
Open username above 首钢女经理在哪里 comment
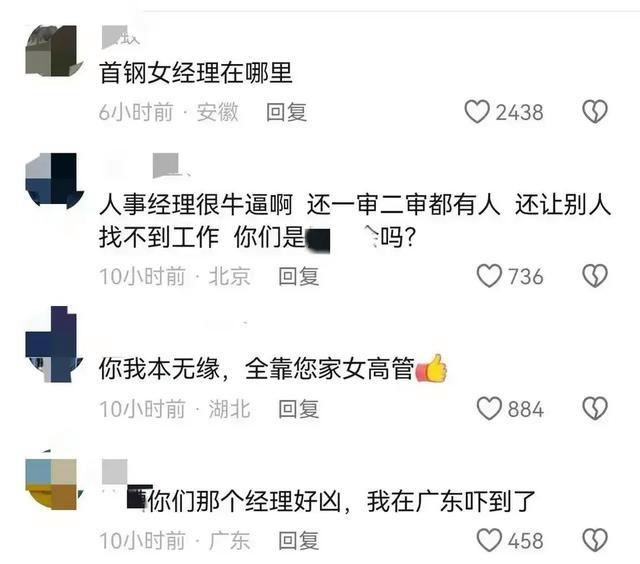click(121, 37)
